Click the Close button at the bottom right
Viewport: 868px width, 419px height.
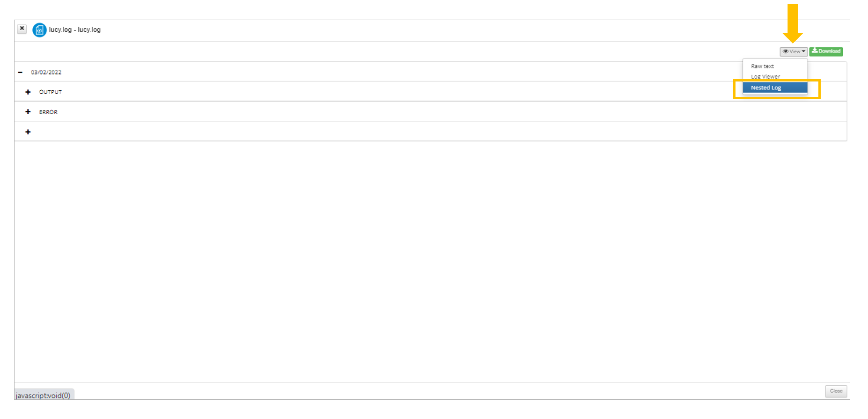click(x=836, y=391)
